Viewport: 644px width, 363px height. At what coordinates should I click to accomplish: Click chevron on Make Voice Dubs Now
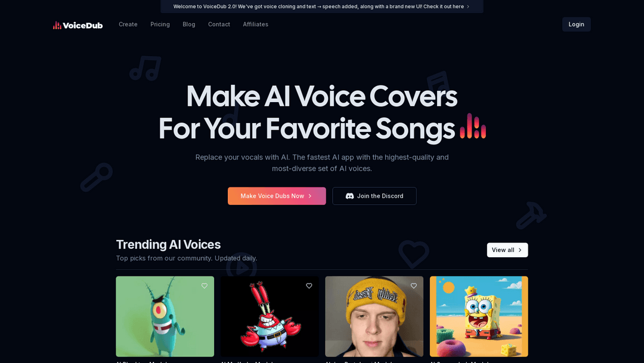[310, 196]
